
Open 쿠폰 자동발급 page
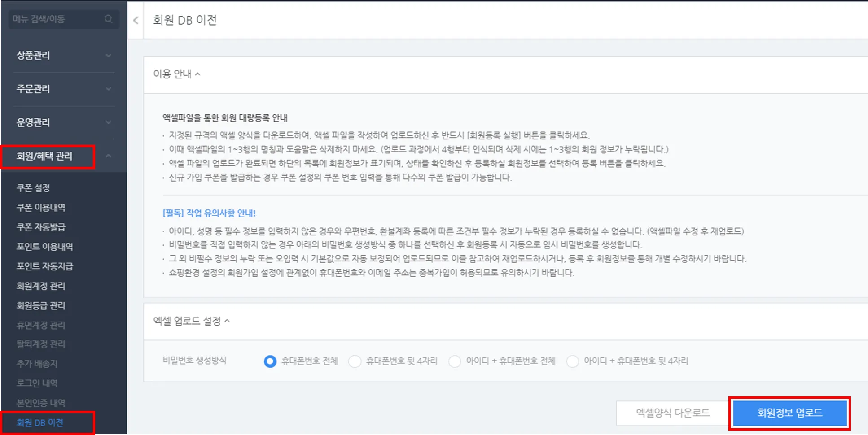click(x=41, y=227)
